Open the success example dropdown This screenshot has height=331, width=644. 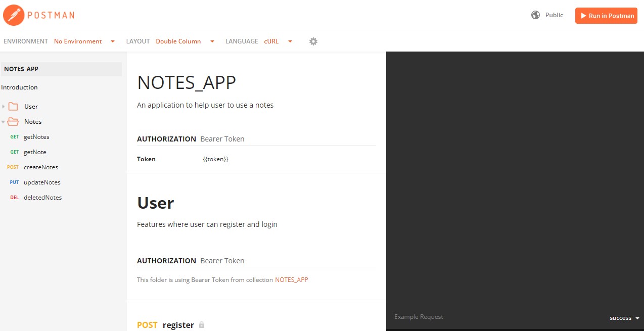point(625,318)
